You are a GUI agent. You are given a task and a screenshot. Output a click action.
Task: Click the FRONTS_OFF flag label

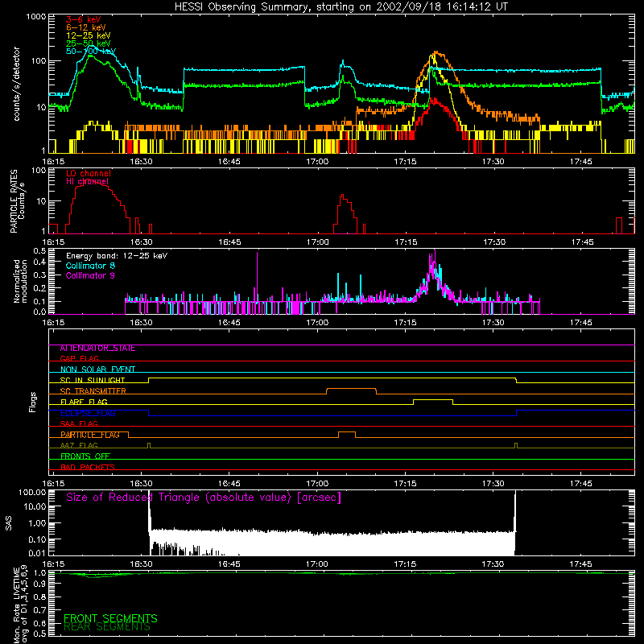pyautogui.click(x=85, y=456)
